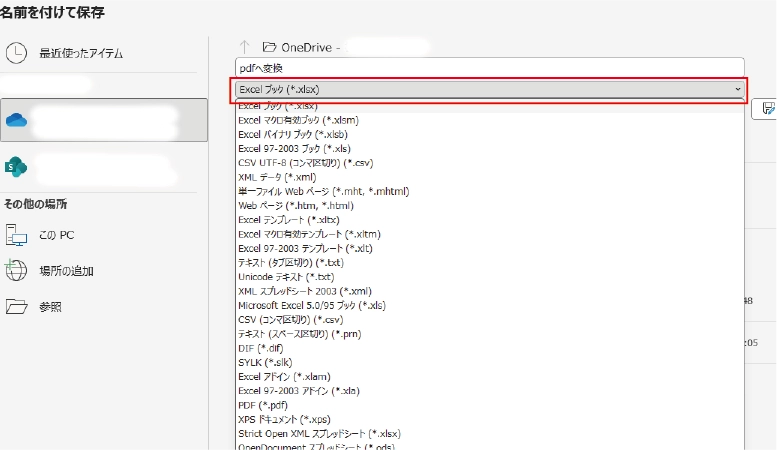This screenshot has width=777, height=450.
Task: Open the Browse folder icon
Action: coord(16,307)
